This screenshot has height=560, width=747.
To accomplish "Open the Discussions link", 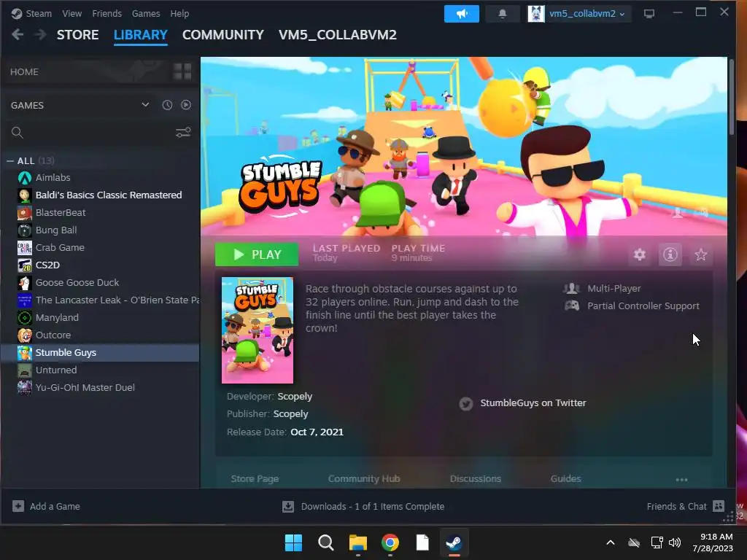I will [476, 478].
